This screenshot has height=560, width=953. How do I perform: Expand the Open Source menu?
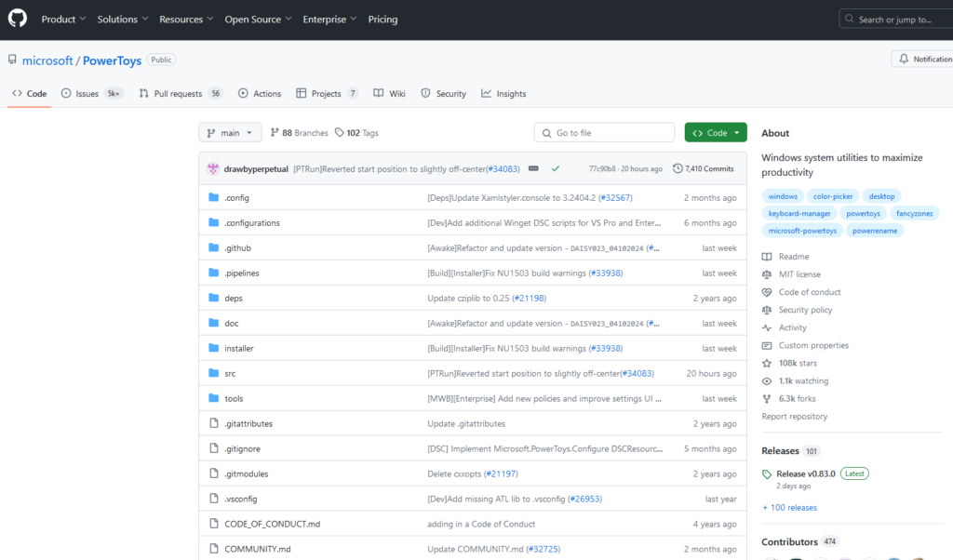pyautogui.click(x=259, y=20)
